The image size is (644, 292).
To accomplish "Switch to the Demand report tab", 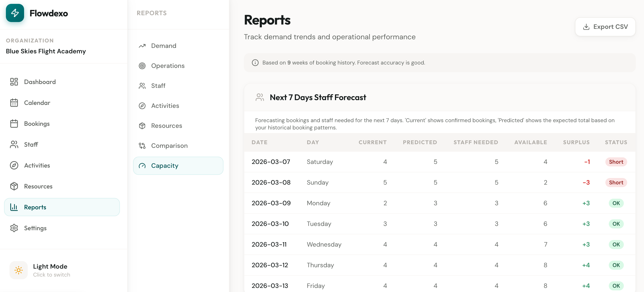I will [163, 45].
